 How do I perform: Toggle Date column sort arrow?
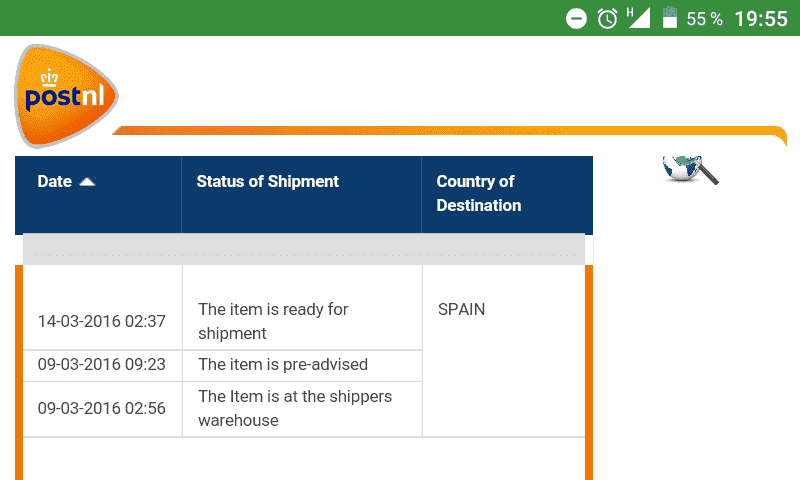click(87, 182)
